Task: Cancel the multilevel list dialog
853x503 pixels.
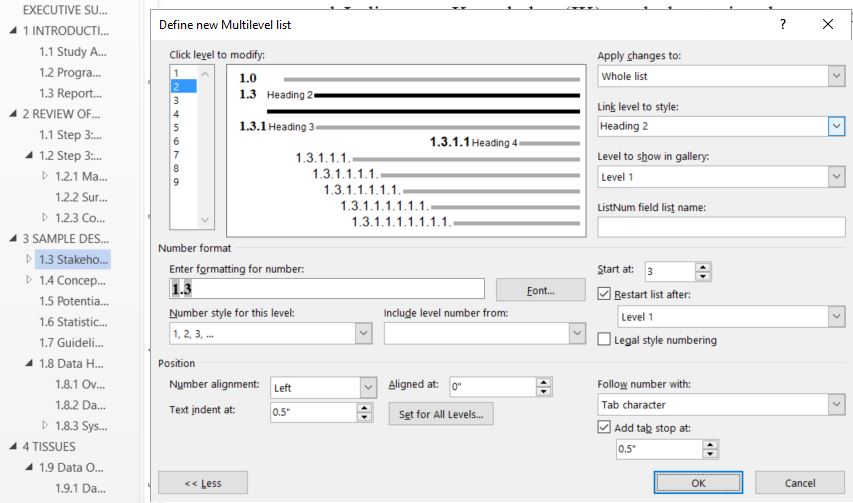Action: pos(800,483)
